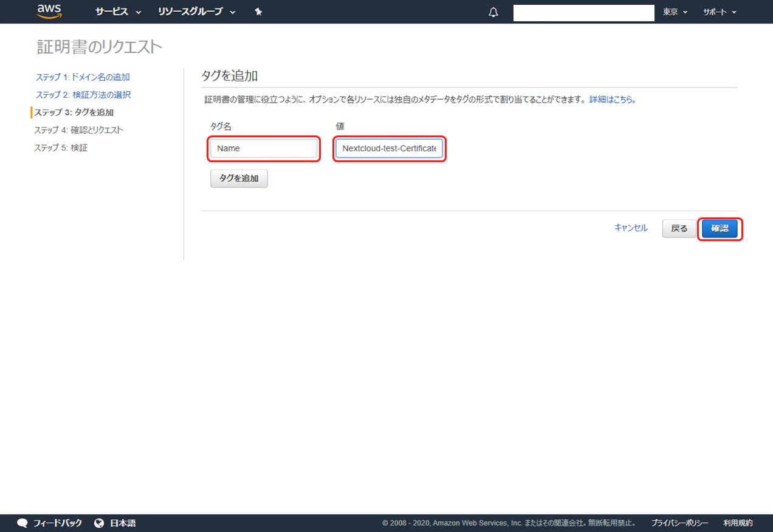Go to ステップ 2: 検証方法の選択
Image resolution: width=773 pixels, height=532 pixels.
[x=83, y=95]
